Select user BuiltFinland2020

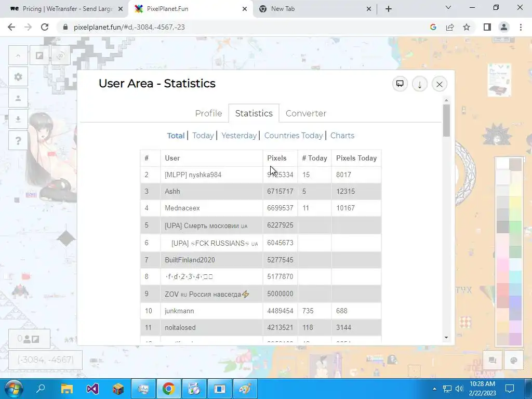(190, 260)
